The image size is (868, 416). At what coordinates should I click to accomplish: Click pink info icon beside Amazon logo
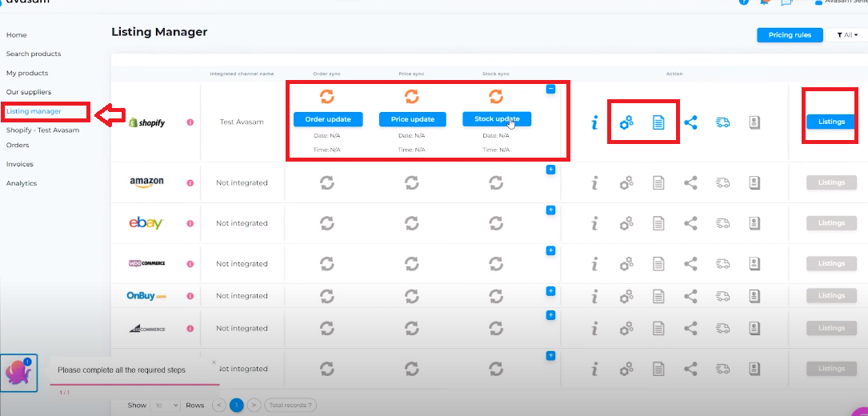coord(190,182)
